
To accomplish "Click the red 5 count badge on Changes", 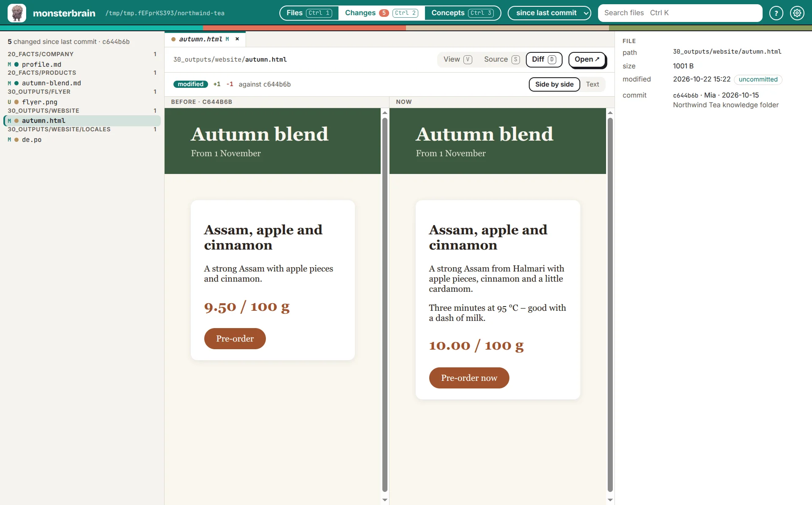I will pyautogui.click(x=384, y=13).
